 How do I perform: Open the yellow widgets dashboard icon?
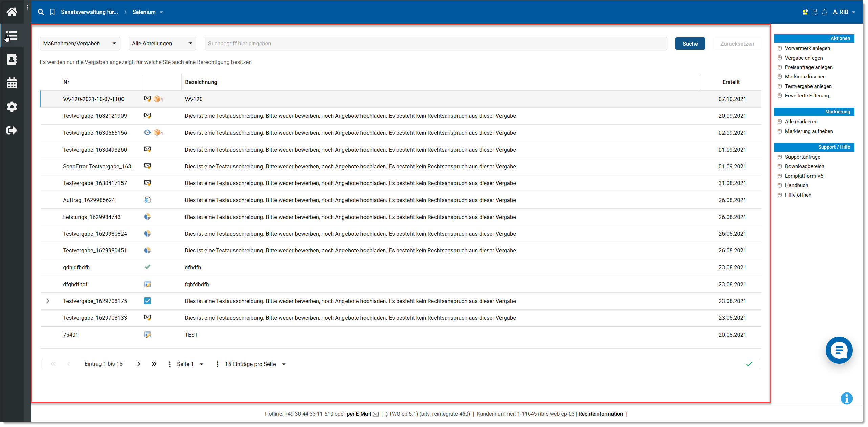tap(805, 12)
